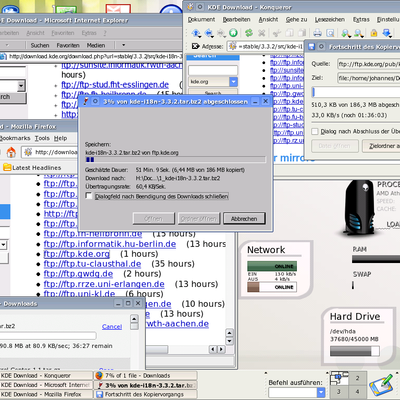Click the Print Preview icon in Konqueror
This screenshot has height=400, width=400.
330,33
